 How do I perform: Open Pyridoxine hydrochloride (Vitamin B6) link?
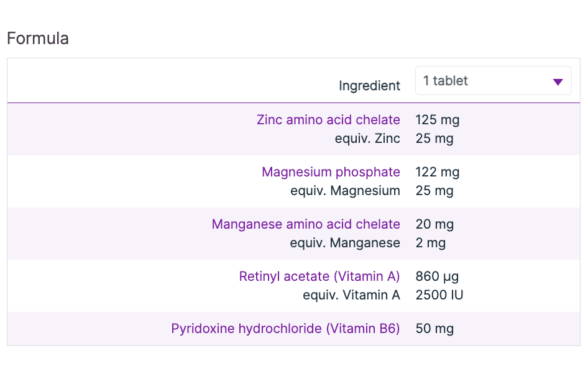pyautogui.click(x=285, y=329)
